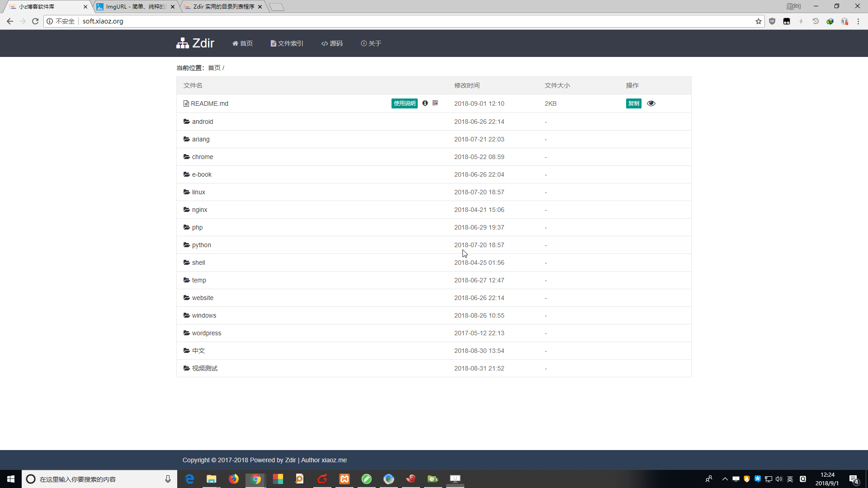868x488 pixels.
Task: Bookmark this page with the star icon
Action: pyautogui.click(x=758, y=21)
